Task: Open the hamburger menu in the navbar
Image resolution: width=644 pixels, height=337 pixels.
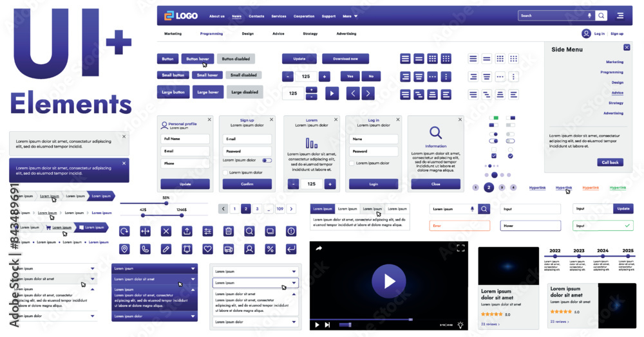Action: (x=620, y=15)
